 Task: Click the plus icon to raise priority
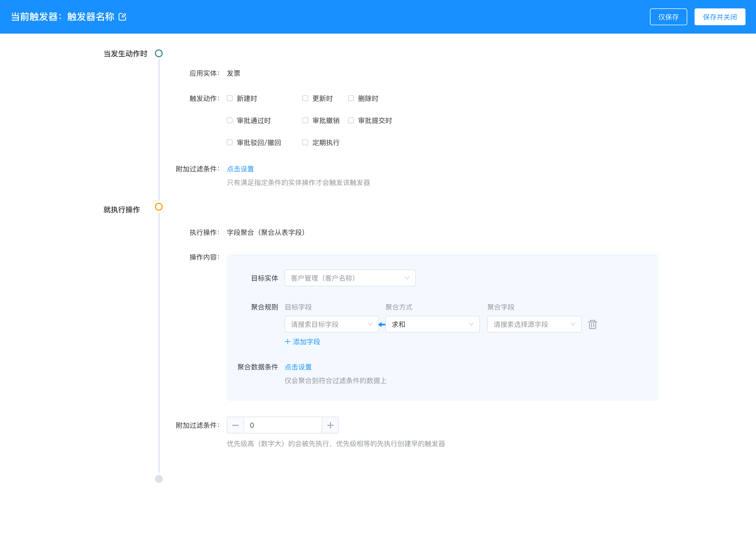pos(330,425)
